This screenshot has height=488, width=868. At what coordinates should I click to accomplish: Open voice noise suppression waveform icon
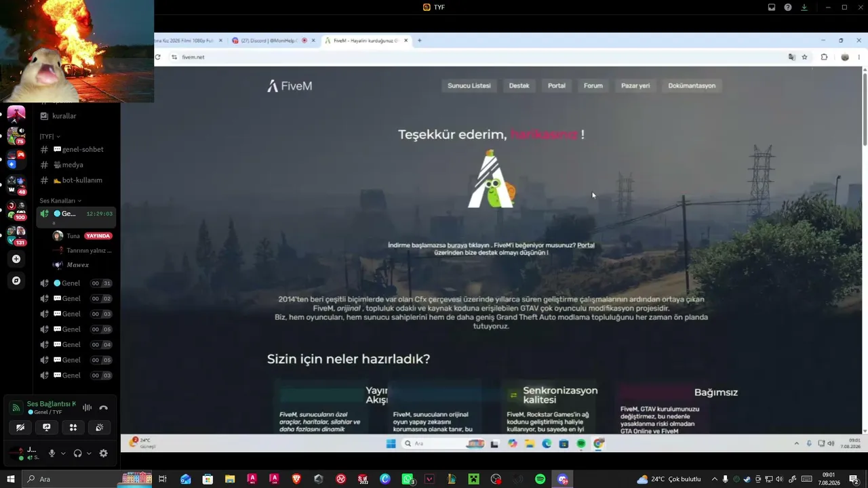87,407
